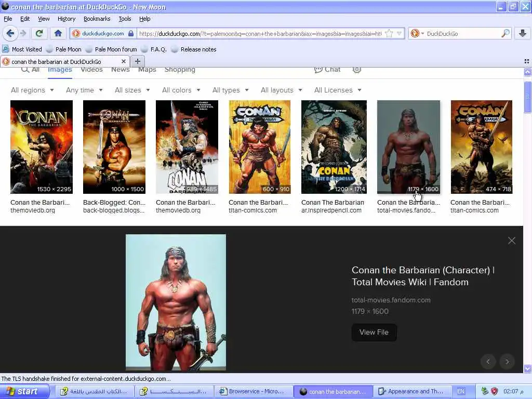Show the next image in detail panel
532x399 pixels.
[507, 362]
